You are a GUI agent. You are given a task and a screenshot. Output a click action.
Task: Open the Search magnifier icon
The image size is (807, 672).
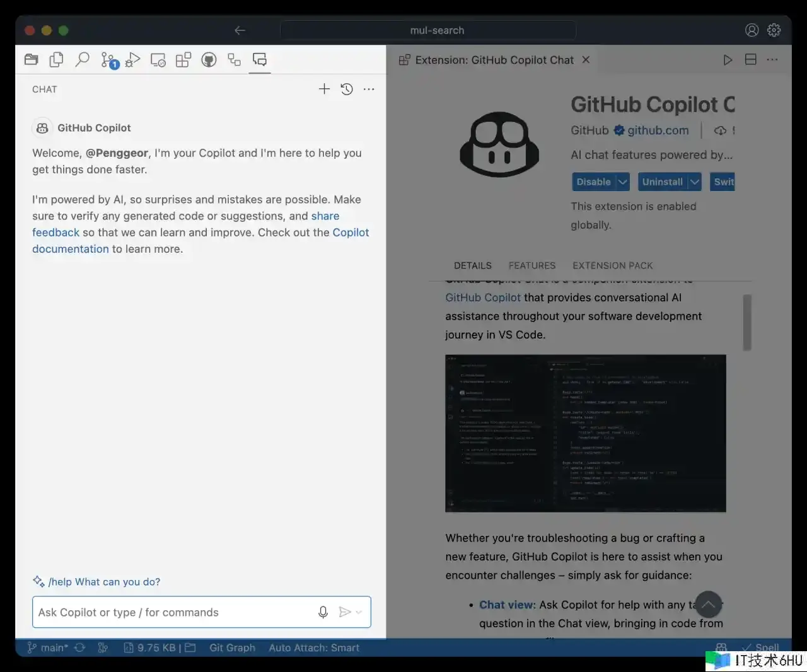[82, 60]
